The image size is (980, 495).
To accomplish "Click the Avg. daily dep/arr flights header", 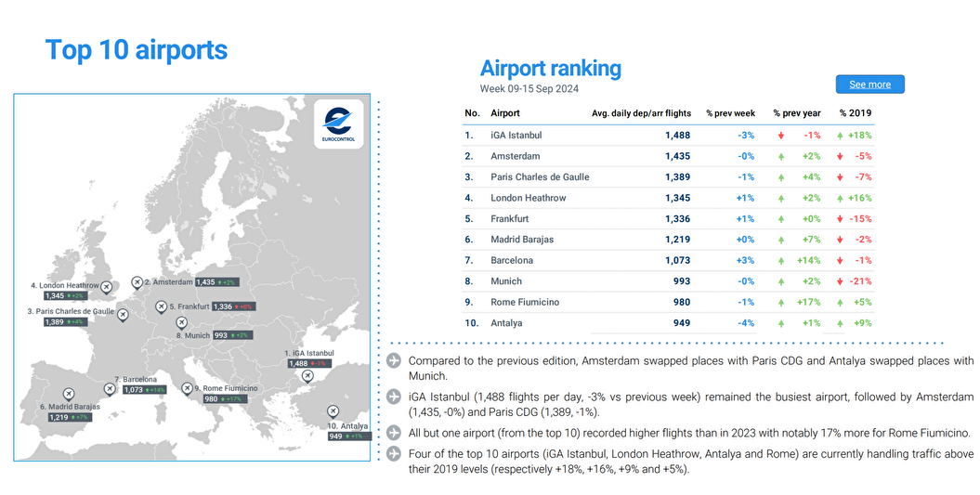I will point(641,113).
